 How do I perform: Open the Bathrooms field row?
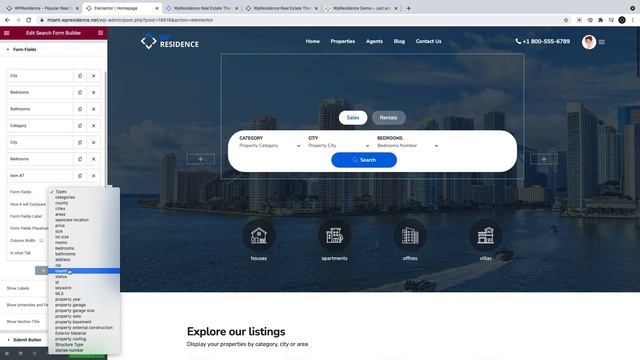point(40,109)
